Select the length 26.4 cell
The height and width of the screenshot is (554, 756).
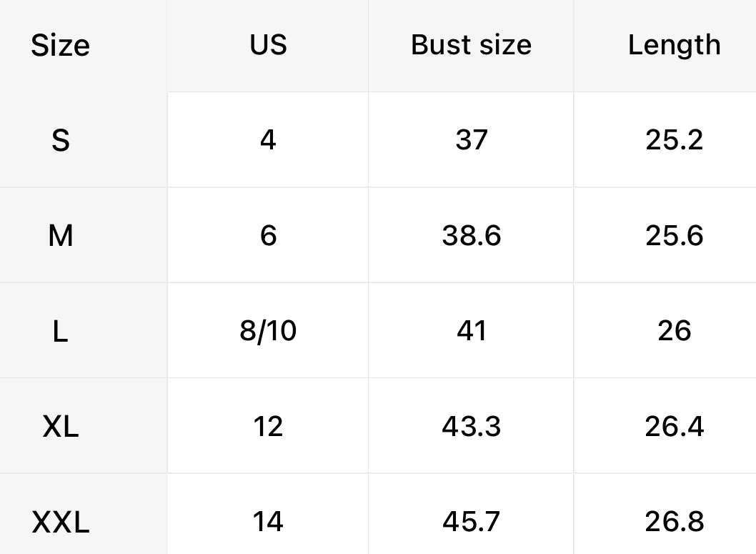point(674,427)
